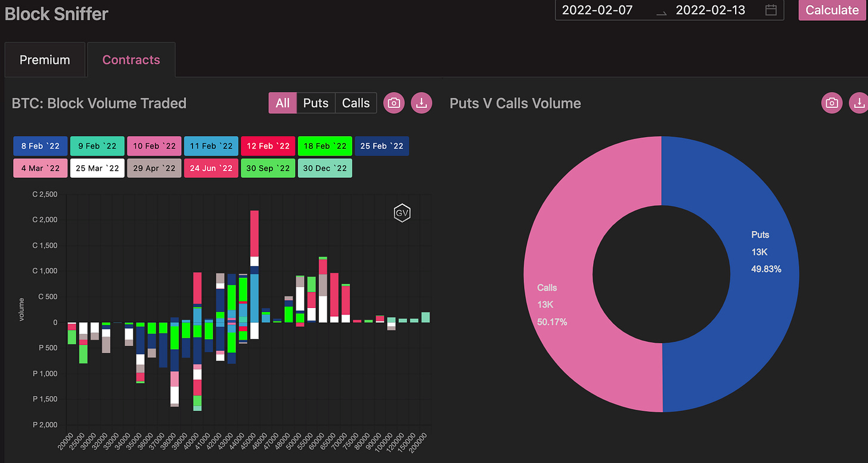Click the 'P 2,000' y-axis label

pyautogui.click(x=45, y=425)
